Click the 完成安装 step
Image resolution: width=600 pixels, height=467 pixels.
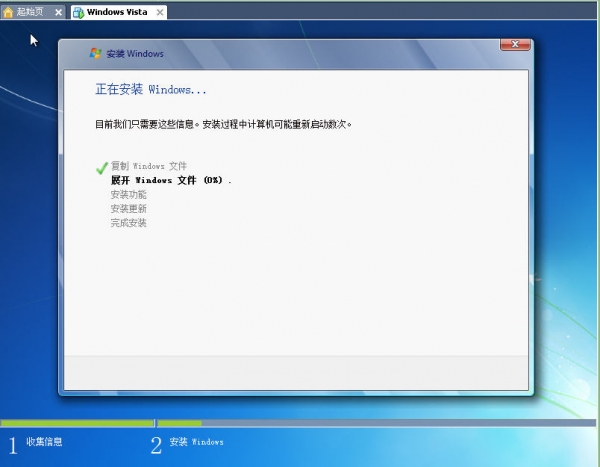(129, 223)
